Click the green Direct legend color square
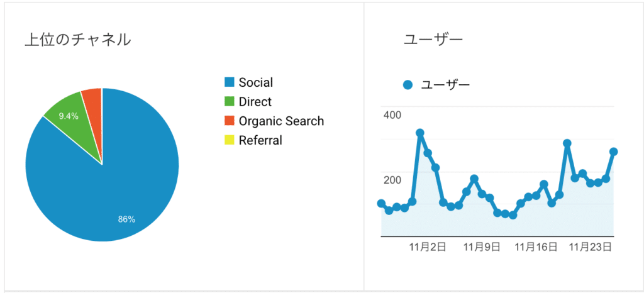The height and width of the screenshot is (293, 644). (229, 101)
